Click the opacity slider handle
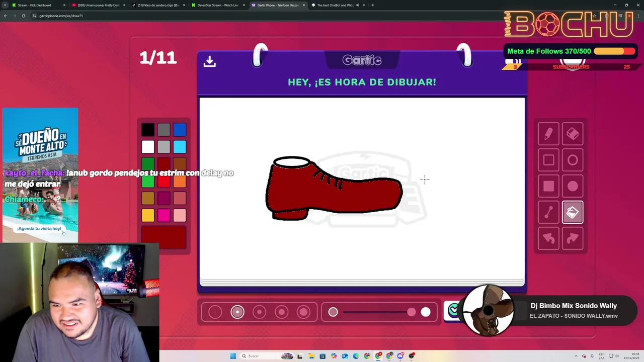Image resolution: width=644 pixels, height=362 pixels. coord(412,312)
